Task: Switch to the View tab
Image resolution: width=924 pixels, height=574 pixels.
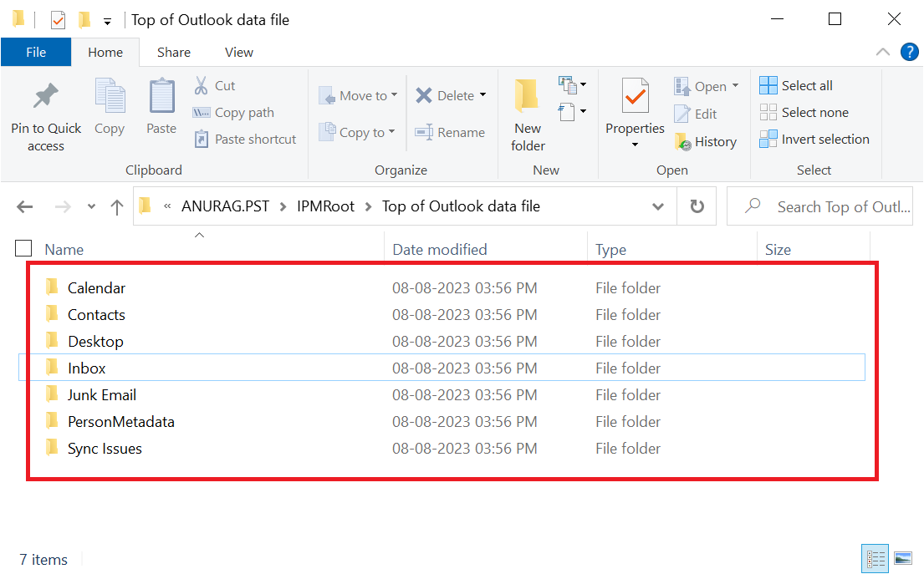Action: click(x=238, y=53)
